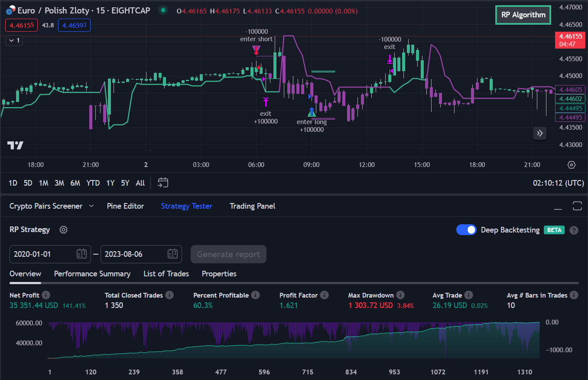Open the Trading Panel tab
The width and height of the screenshot is (588, 380).
(x=252, y=206)
